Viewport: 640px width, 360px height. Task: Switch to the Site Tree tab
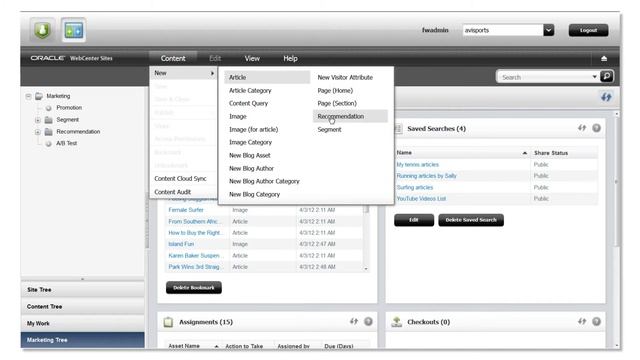click(83, 289)
